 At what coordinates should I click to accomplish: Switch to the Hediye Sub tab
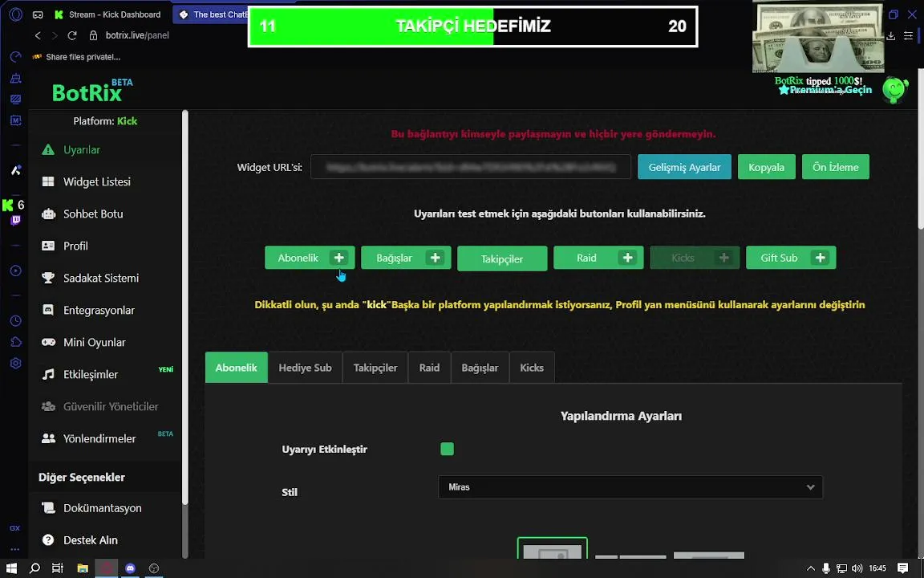[306, 368]
